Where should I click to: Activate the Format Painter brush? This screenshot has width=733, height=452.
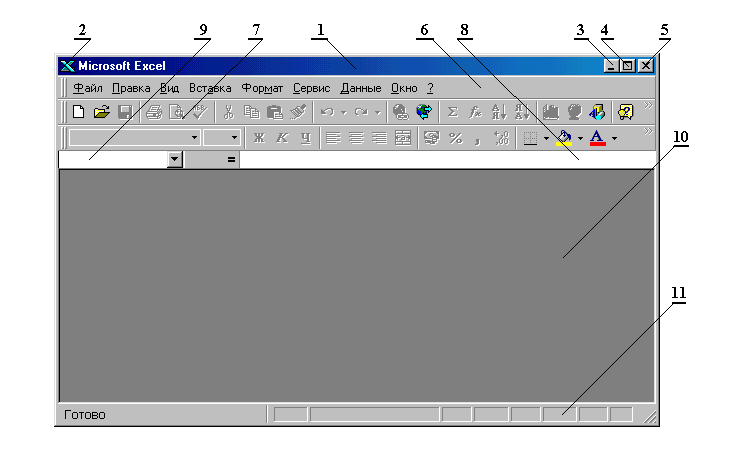[x=298, y=112]
